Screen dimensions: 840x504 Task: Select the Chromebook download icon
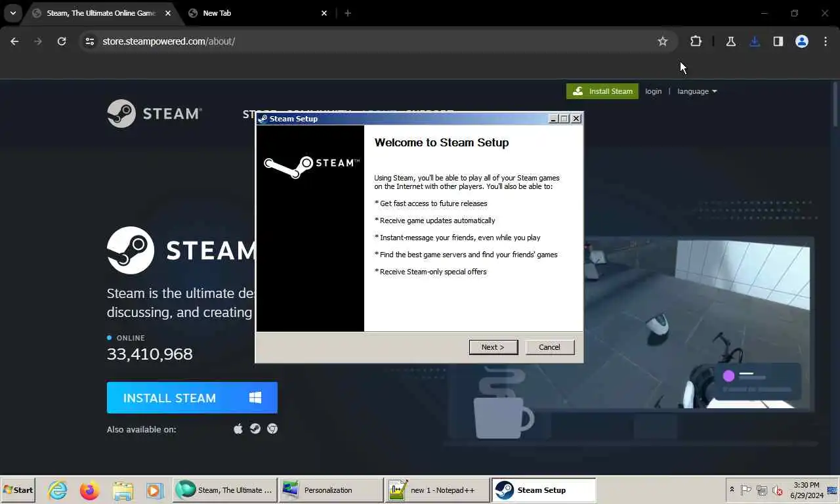point(272,429)
